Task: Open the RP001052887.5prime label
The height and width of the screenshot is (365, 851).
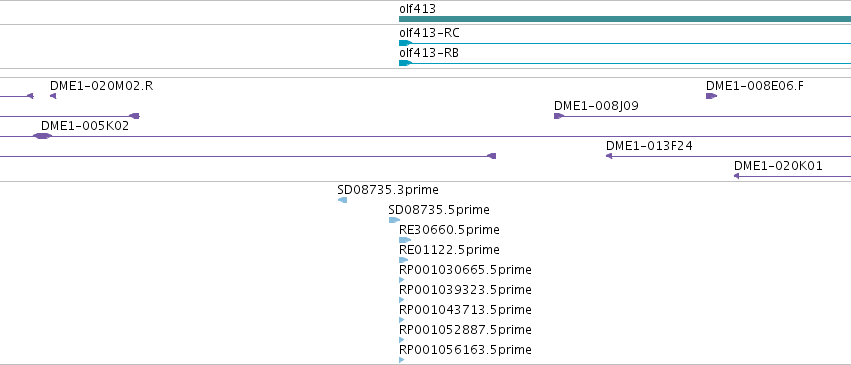Action: (465, 330)
